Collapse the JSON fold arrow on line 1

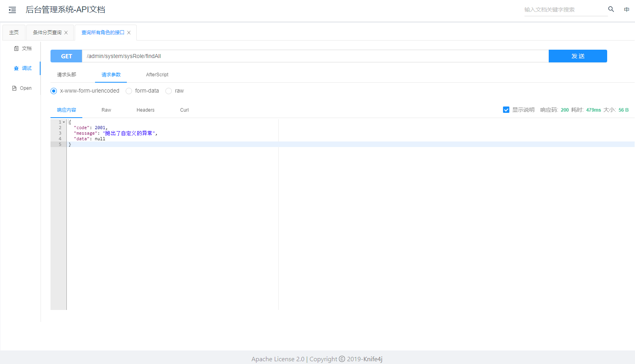(64, 122)
